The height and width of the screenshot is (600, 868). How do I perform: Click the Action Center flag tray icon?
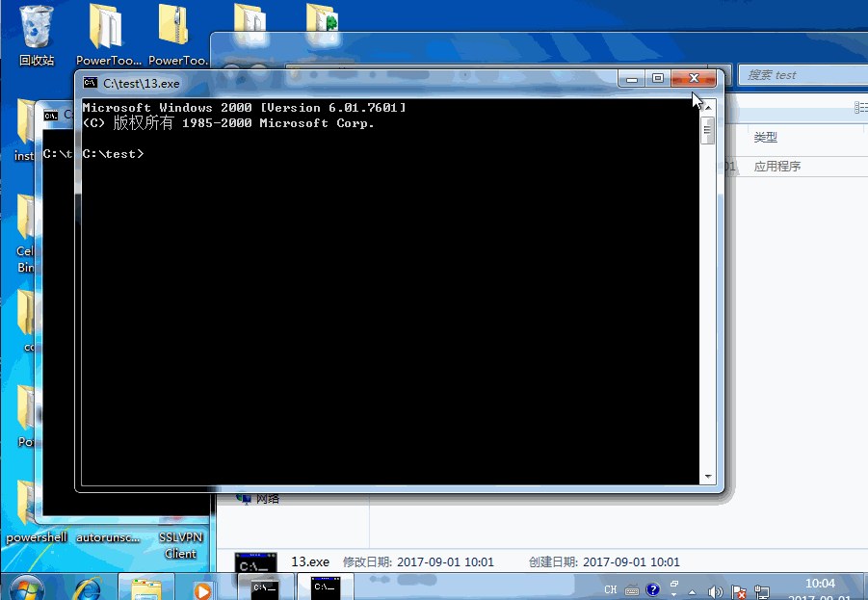coord(739,591)
